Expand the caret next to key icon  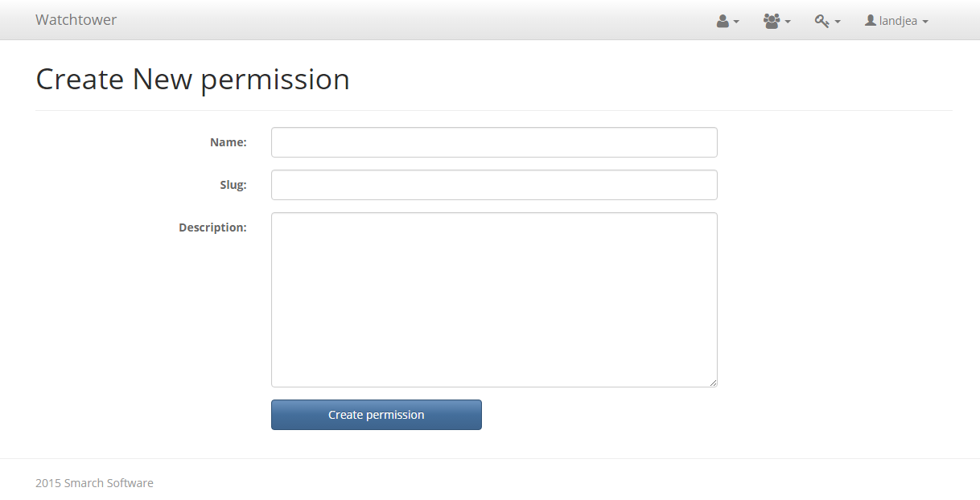tap(838, 22)
